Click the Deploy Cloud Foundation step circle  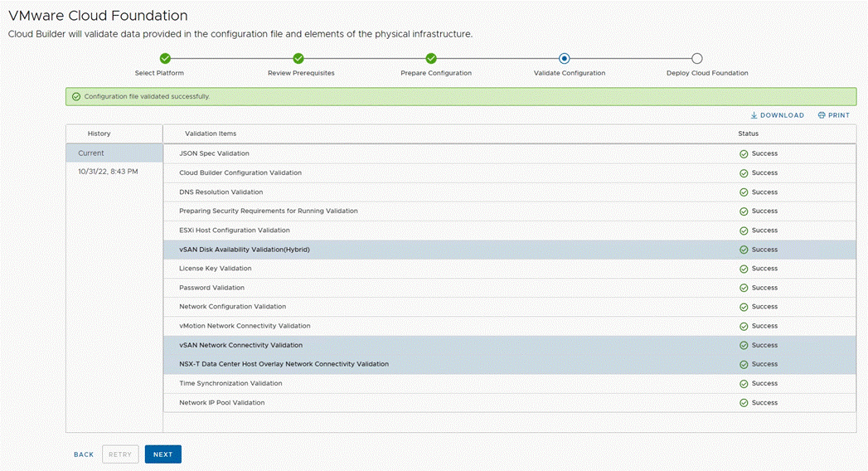click(x=697, y=58)
